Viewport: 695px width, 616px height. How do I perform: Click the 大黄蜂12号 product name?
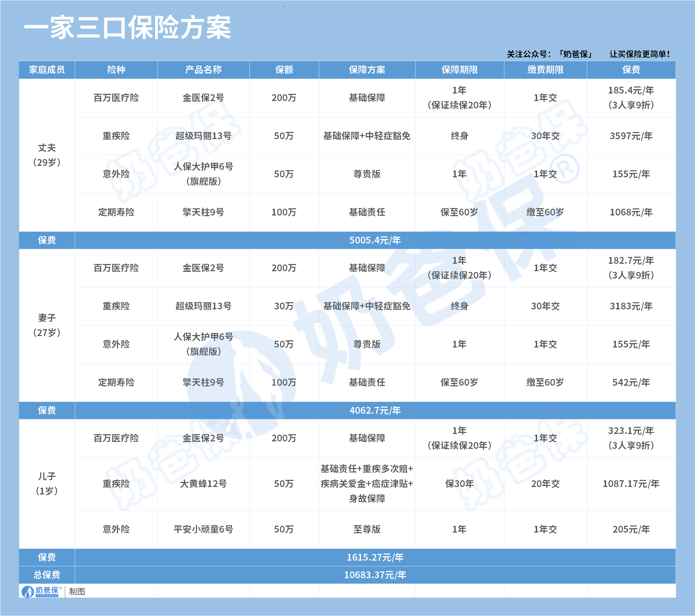pos(203,484)
